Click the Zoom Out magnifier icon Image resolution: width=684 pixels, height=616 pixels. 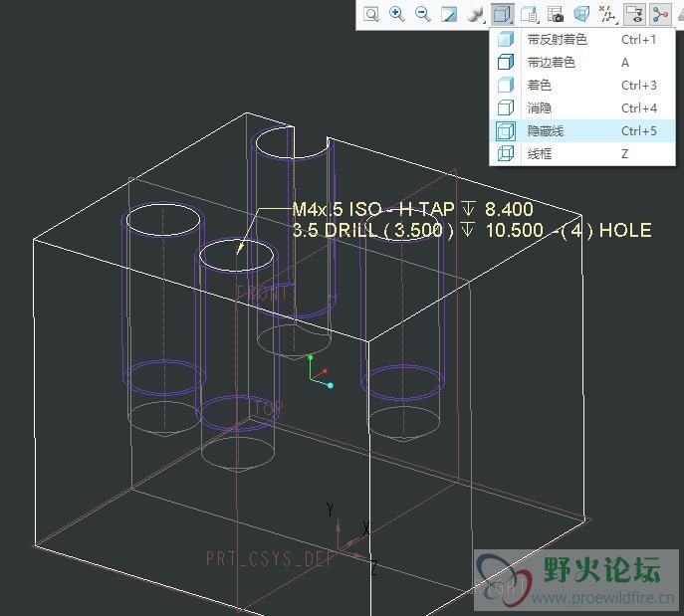[x=423, y=14]
